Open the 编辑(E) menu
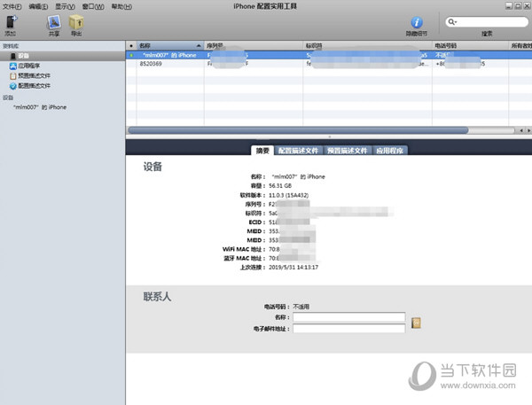This screenshot has width=532, height=405. tap(38, 6)
